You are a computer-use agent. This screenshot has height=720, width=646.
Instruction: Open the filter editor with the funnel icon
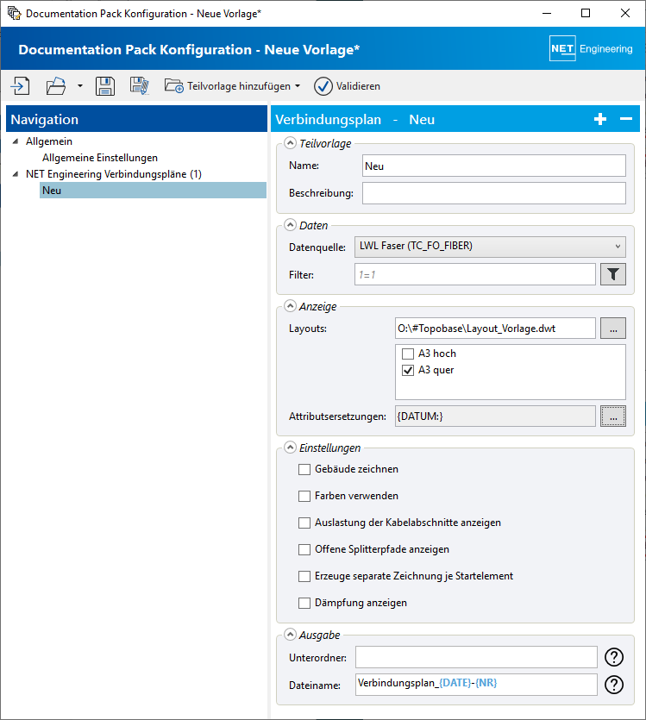(x=613, y=275)
